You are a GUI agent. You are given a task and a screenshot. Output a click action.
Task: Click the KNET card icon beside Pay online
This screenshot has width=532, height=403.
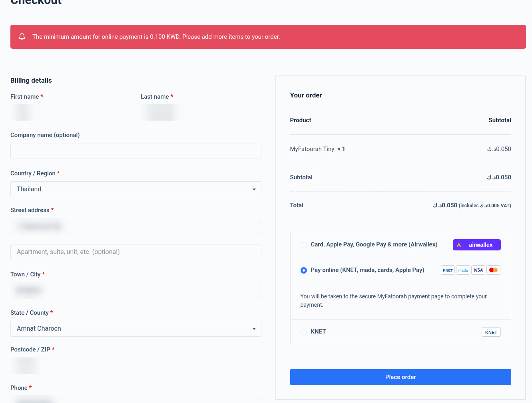(448, 270)
